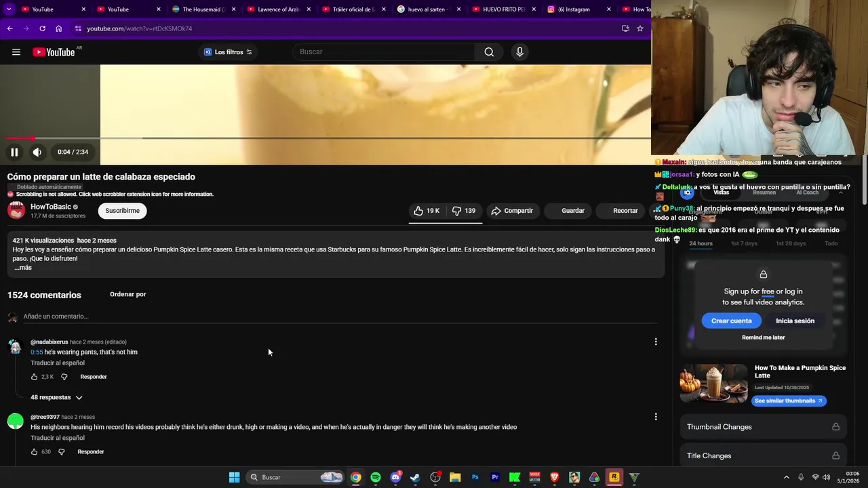Dislike the @nadabixerus comment

point(64,377)
